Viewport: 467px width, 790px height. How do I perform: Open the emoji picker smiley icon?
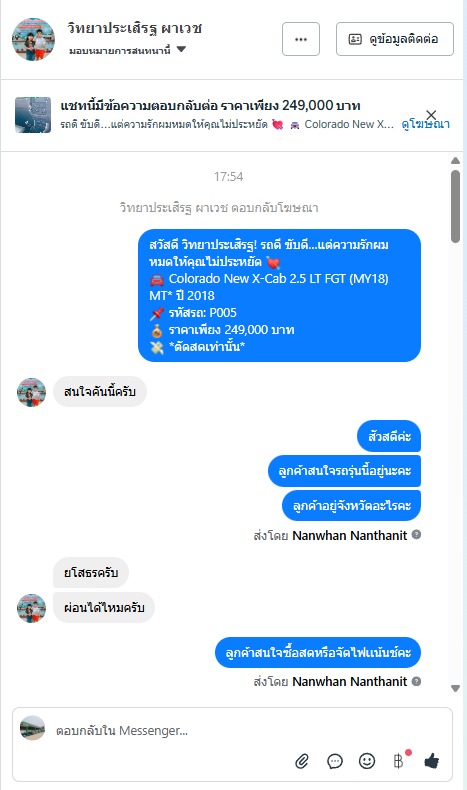(367, 761)
